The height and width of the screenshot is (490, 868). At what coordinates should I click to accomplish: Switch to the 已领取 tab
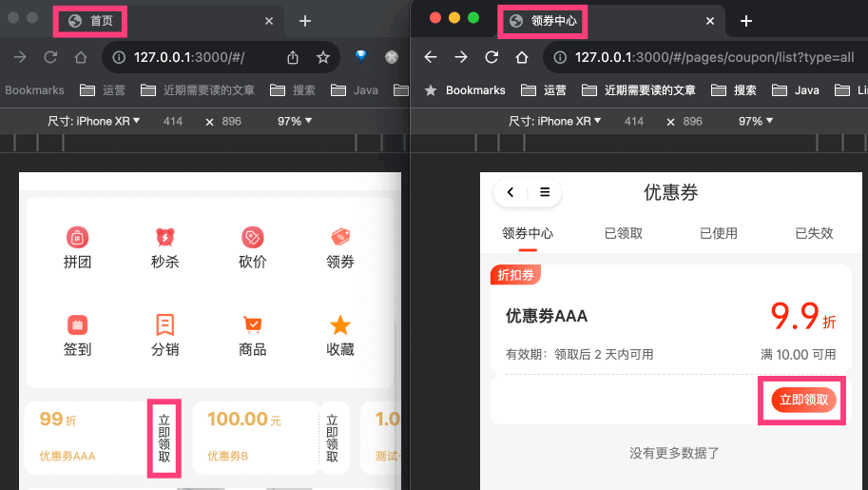click(x=624, y=233)
